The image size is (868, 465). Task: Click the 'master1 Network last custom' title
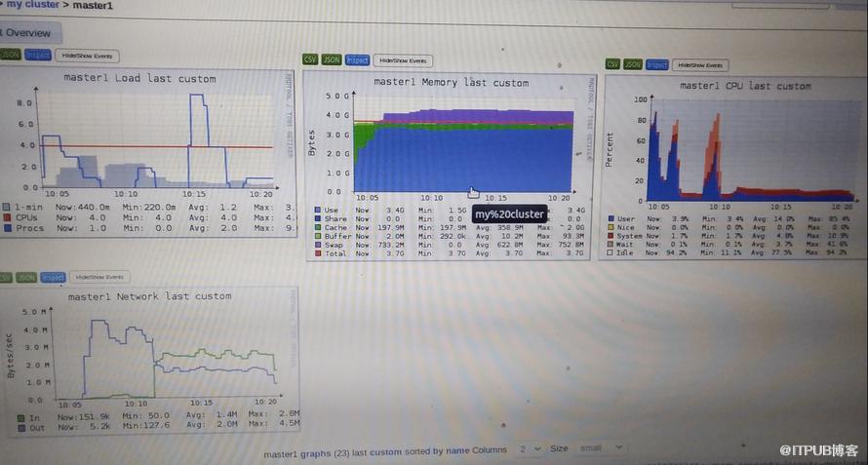pyautogui.click(x=149, y=296)
